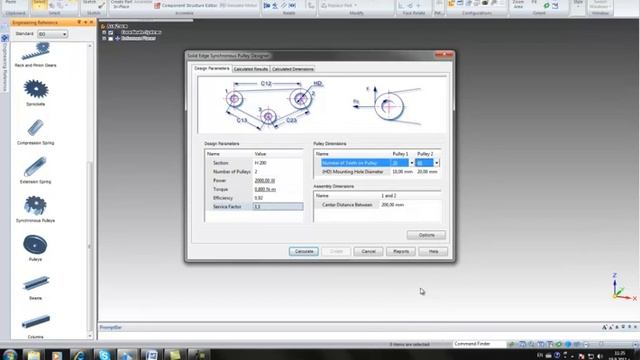
Task: Open Pulley 2 number of teeth dropdown
Action: (436, 163)
